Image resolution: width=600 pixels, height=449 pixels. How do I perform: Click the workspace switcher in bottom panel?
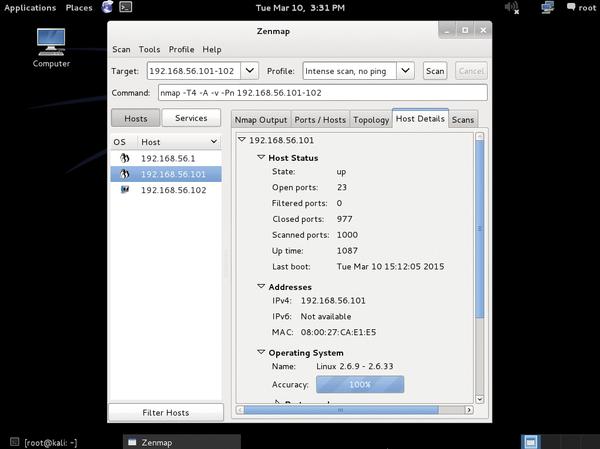[x=530, y=442]
